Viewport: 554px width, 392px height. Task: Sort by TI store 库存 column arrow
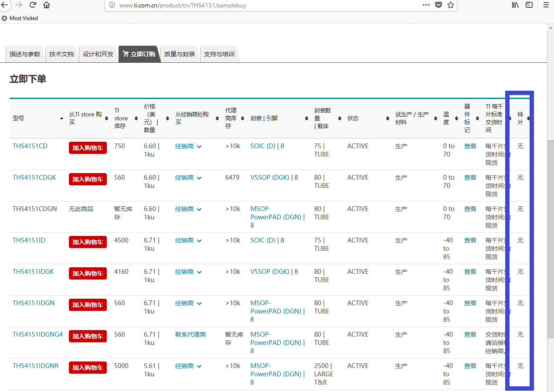(136, 119)
